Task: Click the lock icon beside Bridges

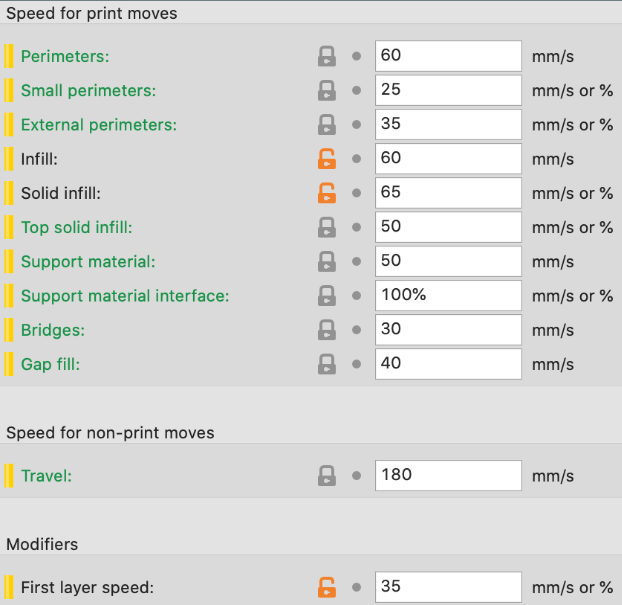Action: tap(326, 330)
